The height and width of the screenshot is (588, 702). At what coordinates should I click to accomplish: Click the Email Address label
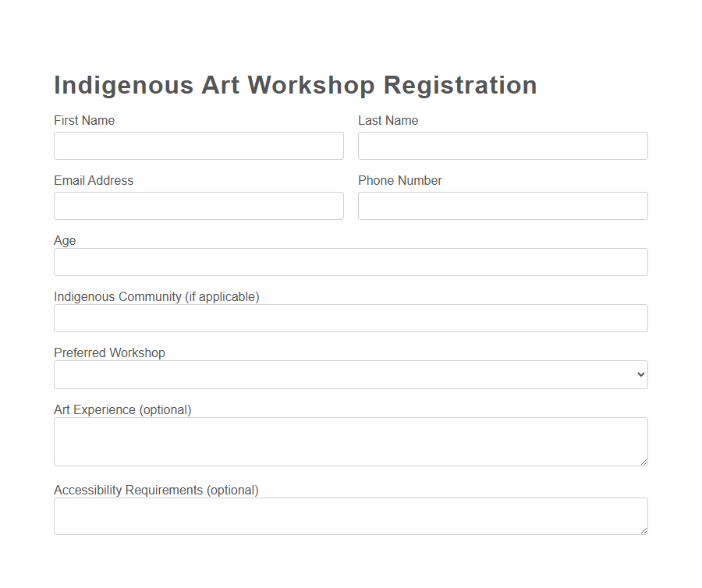click(x=93, y=180)
